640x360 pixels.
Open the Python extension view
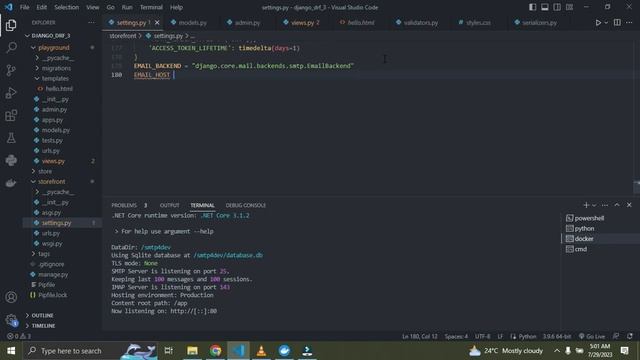11,160
